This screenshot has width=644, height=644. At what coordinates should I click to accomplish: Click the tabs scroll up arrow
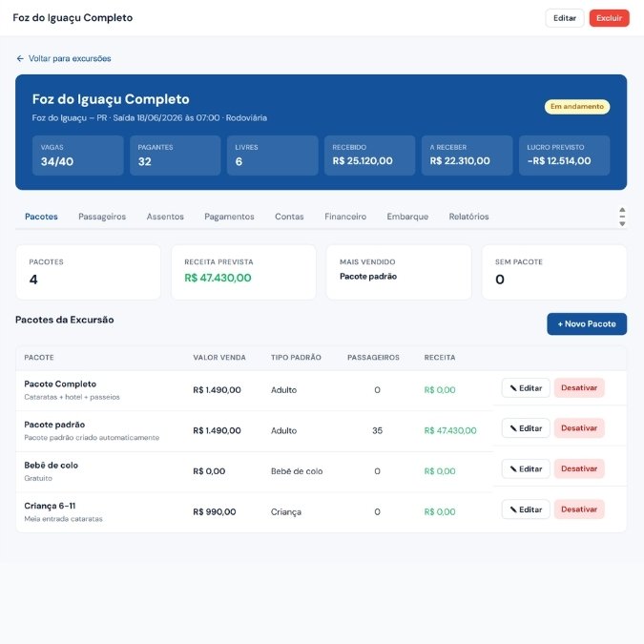click(622, 210)
